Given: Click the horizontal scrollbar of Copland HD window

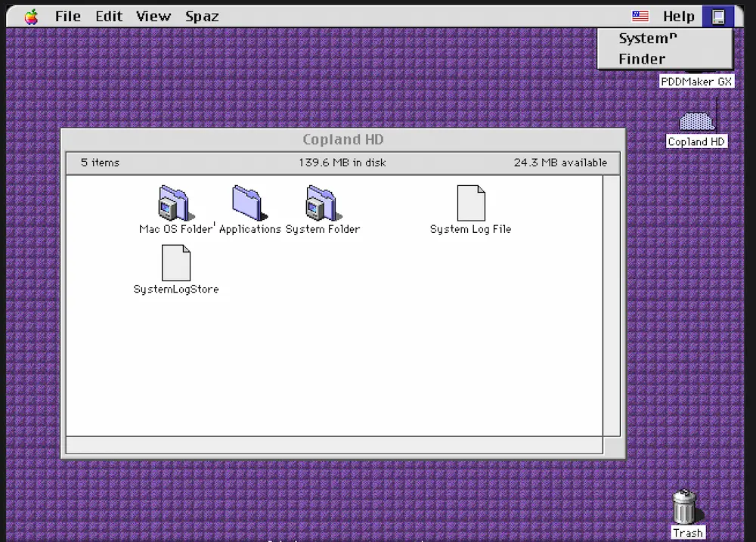Looking at the screenshot, I should 334,445.
